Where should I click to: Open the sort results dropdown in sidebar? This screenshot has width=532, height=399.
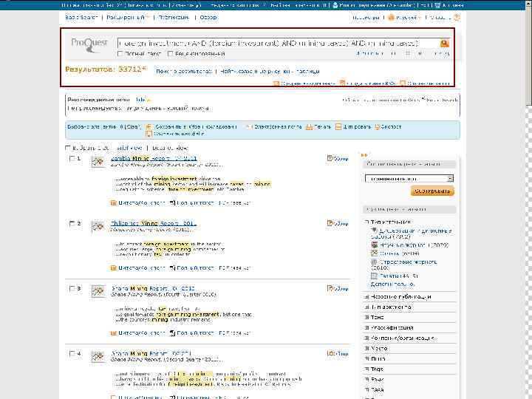(x=409, y=179)
